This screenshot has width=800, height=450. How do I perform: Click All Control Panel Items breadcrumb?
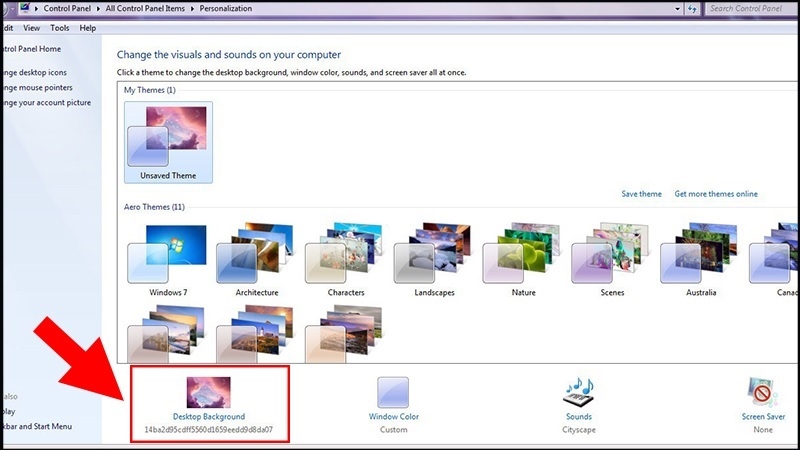138,9
